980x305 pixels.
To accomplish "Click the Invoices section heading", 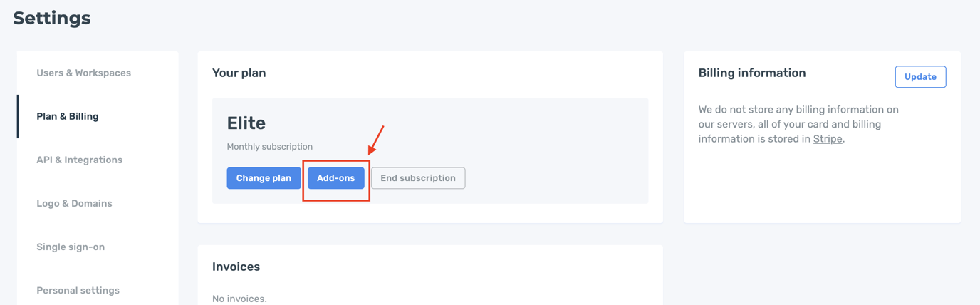I will 236,267.
